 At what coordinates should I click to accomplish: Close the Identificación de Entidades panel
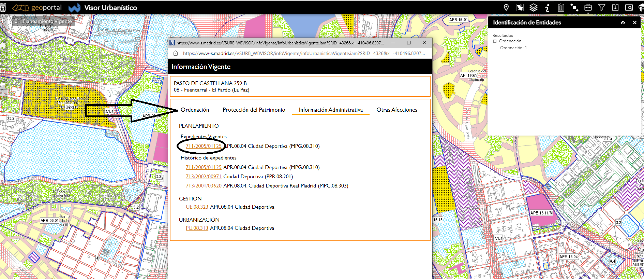tap(635, 23)
